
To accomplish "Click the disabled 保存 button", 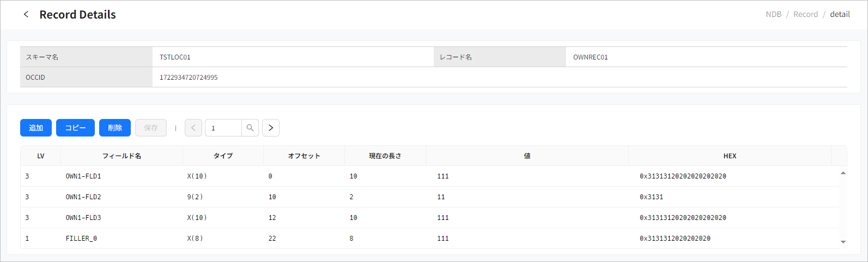I will coord(151,128).
